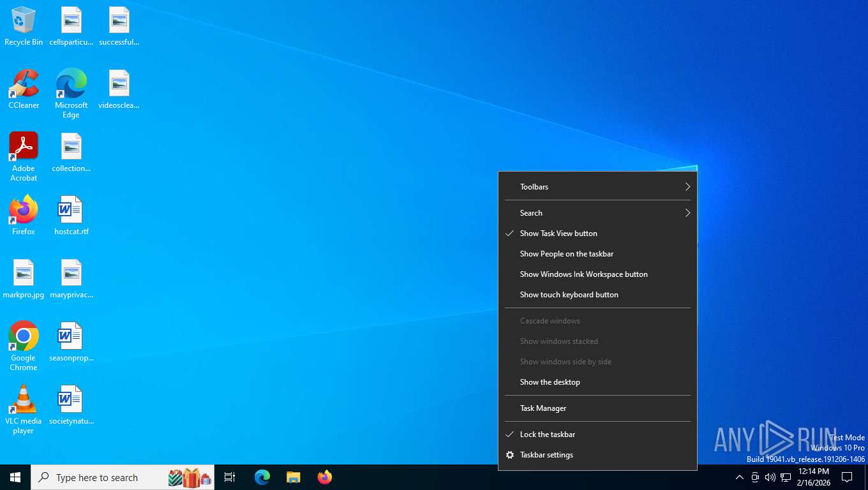868x490 pixels.
Task: Open File Explorer from the taskbar
Action: pos(293,477)
